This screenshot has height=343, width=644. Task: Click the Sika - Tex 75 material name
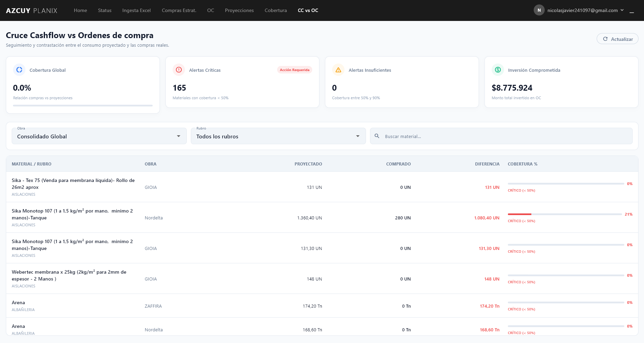coord(73,184)
